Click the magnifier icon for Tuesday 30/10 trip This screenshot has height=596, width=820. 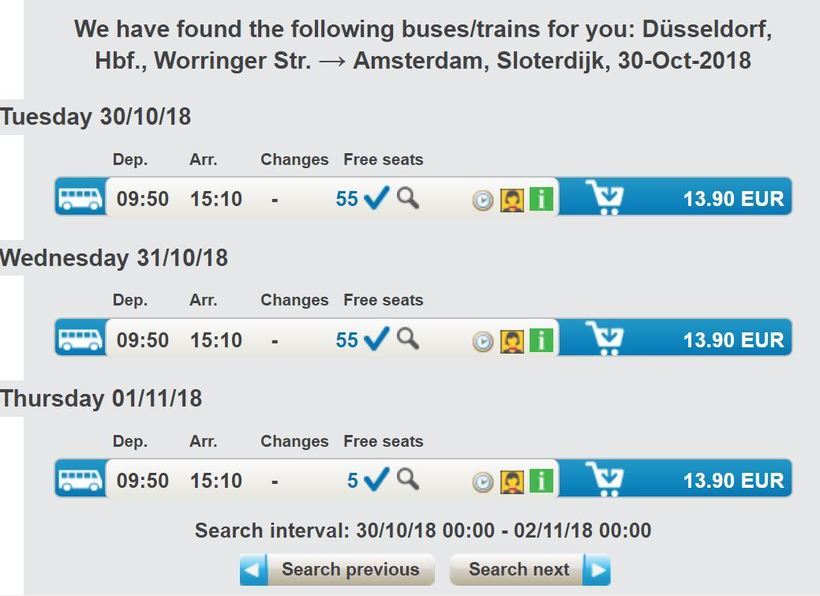point(407,198)
